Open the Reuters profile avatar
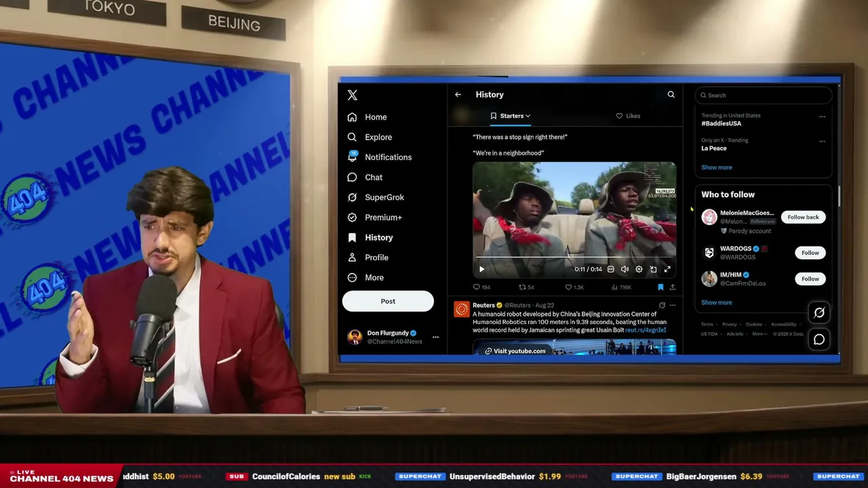This screenshot has width=868, height=488. (x=462, y=309)
